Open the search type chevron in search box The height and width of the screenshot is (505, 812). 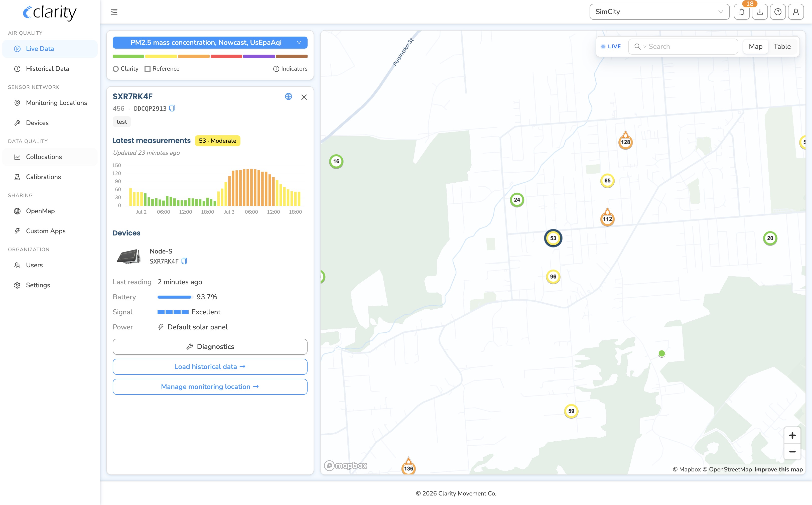(644, 47)
